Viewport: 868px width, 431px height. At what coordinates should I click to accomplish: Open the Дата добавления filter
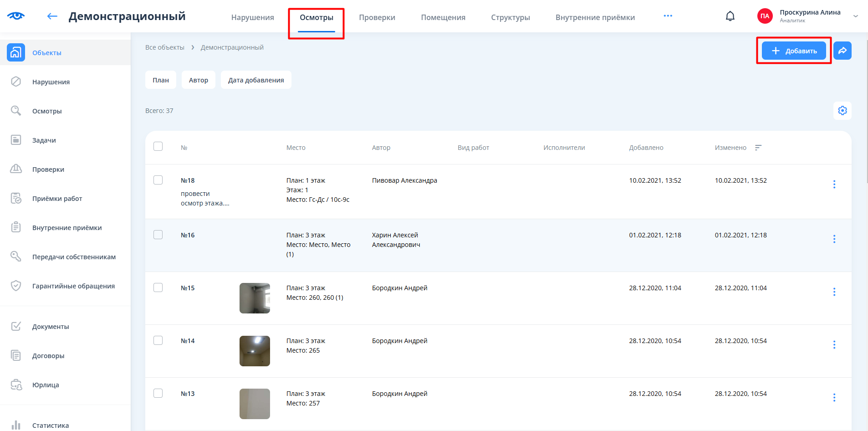(x=255, y=80)
